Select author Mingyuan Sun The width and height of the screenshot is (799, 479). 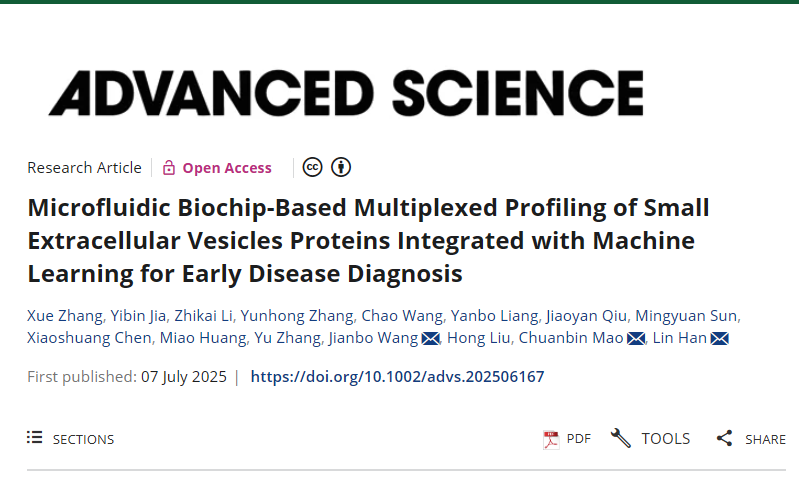tap(686, 316)
